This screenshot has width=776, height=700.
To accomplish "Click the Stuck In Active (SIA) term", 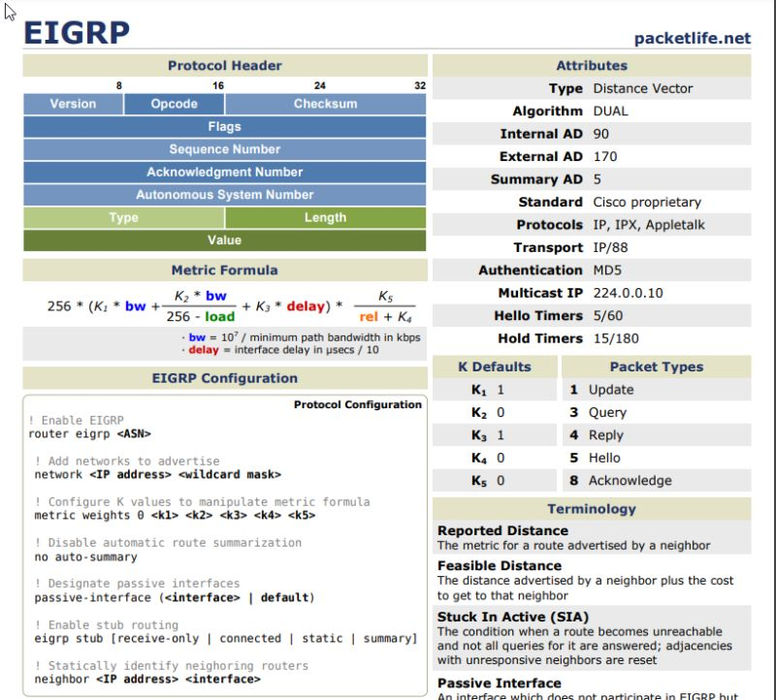I will click(x=513, y=617).
